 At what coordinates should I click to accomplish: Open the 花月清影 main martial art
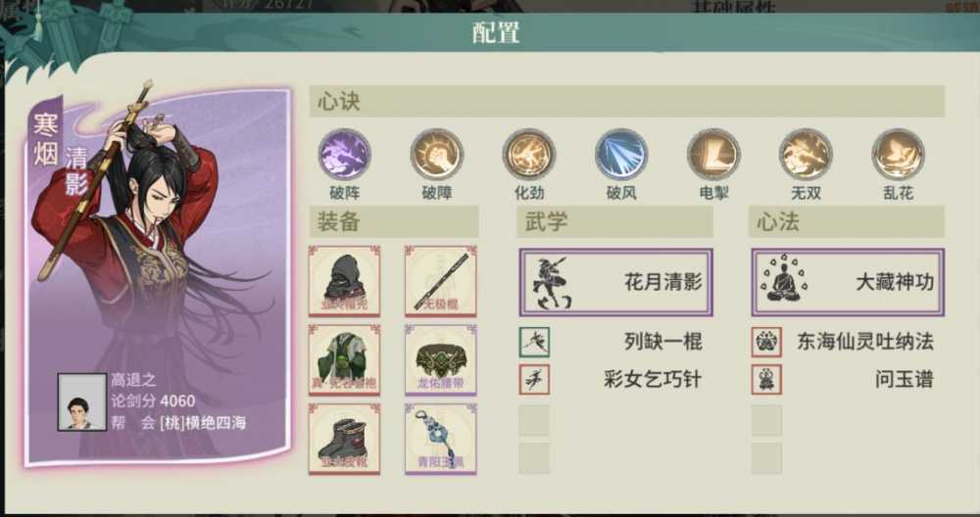point(615,282)
